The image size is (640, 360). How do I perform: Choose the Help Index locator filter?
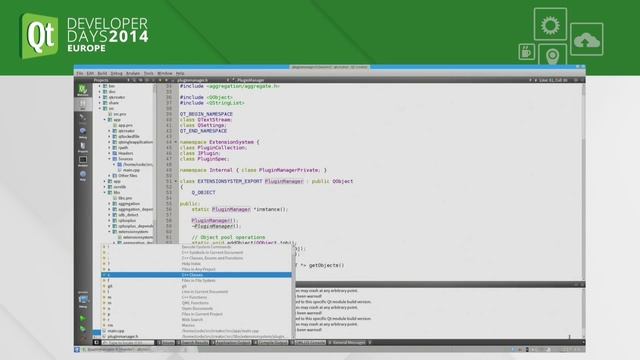pos(196,264)
